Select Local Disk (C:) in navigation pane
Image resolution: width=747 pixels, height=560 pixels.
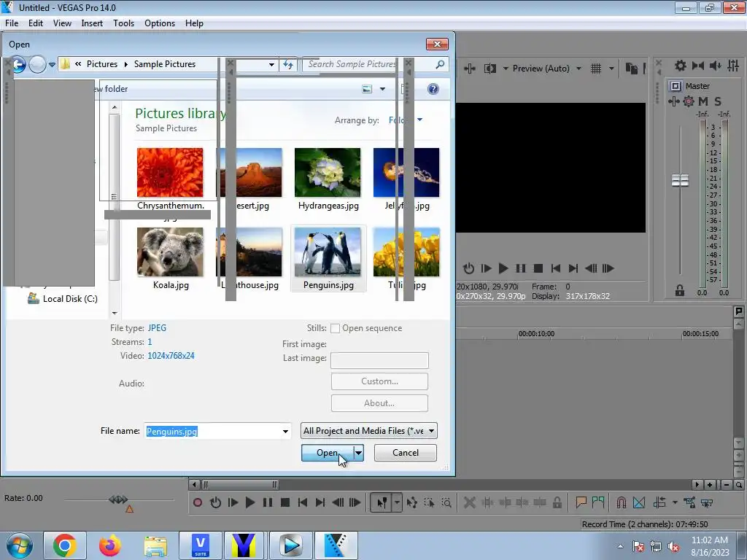pos(63,299)
